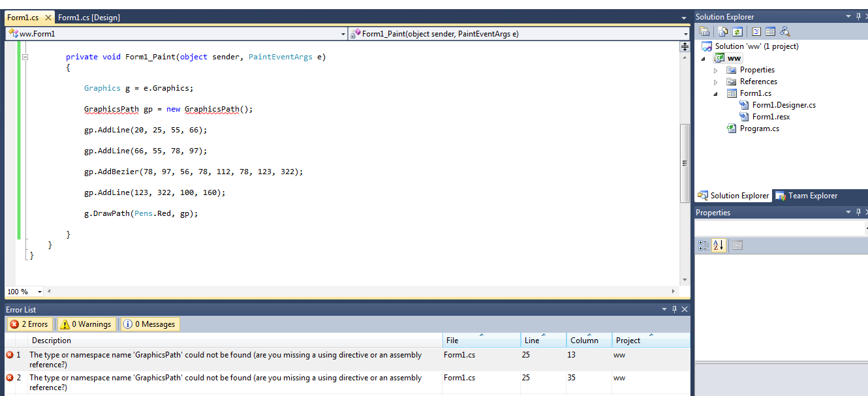Open Properties panel window position dropdown
The height and width of the screenshot is (396, 868).
coord(848,213)
